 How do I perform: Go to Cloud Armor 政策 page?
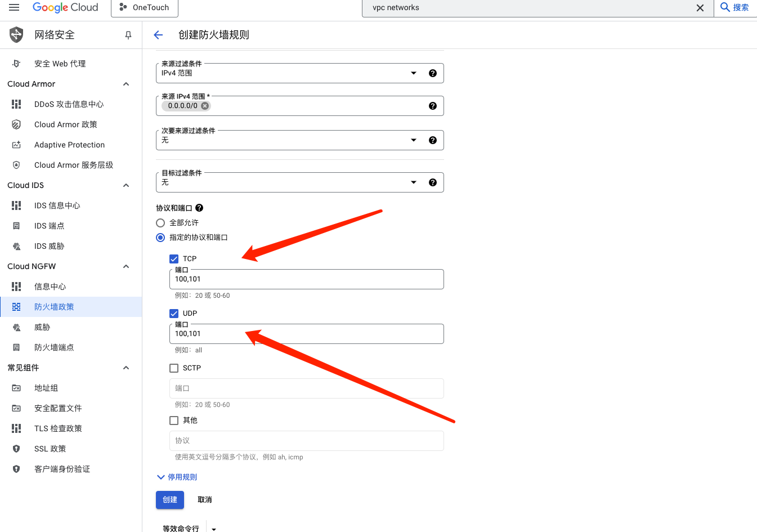pyautogui.click(x=65, y=124)
